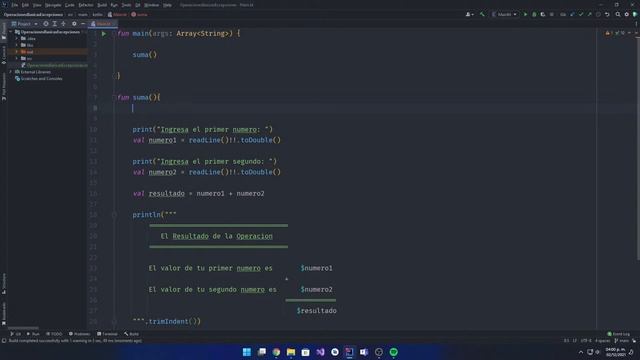The image size is (640, 360).
Task: Open Git history clock icon
Action: (x=598, y=14)
